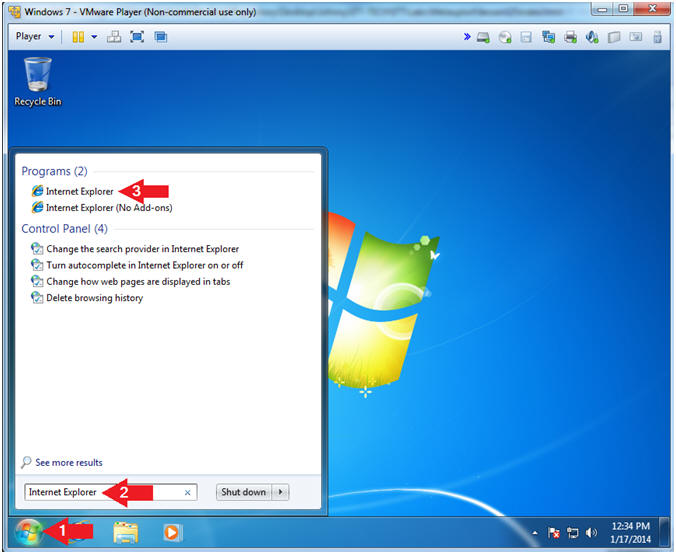676x554 pixels.
Task: Click the greyed device icon right of the sound card icon
Action: click(x=614, y=37)
